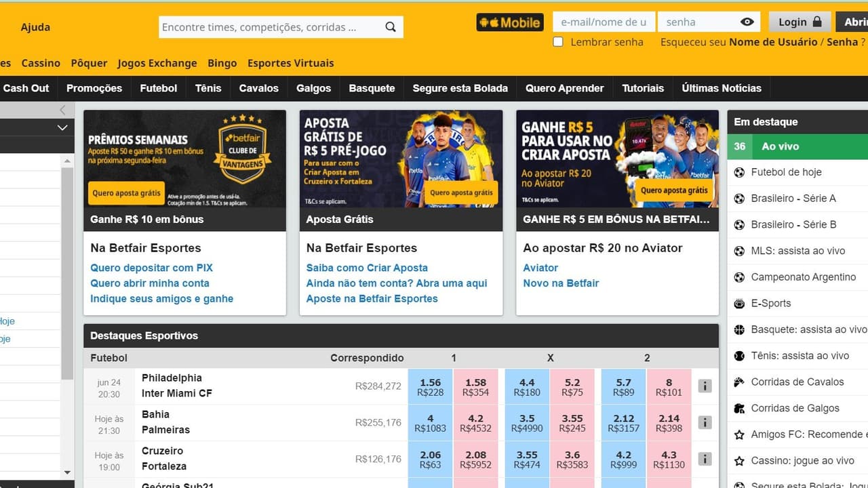Toggle password visibility eye icon
The image size is (868, 488).
tap(747, 22)
